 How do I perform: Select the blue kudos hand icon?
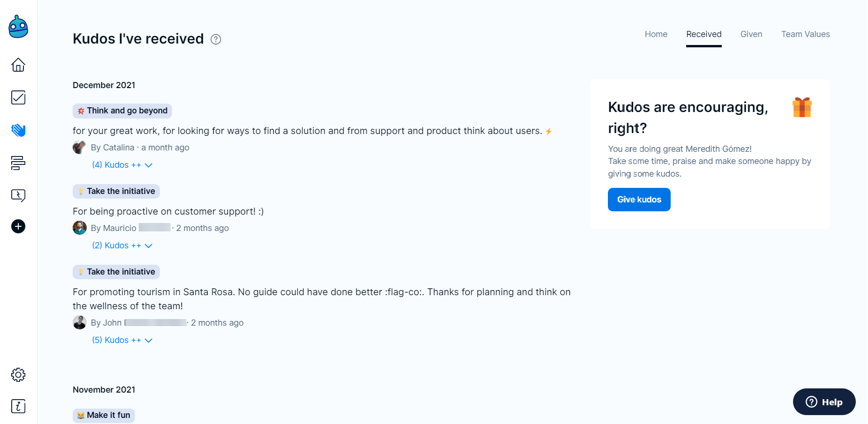[18, 130]
